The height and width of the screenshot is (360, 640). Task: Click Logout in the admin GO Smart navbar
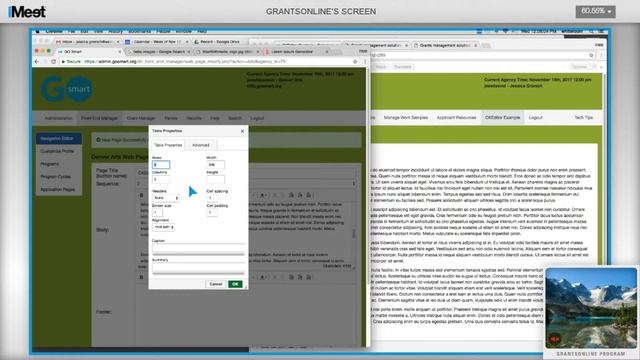click(257, 118)
